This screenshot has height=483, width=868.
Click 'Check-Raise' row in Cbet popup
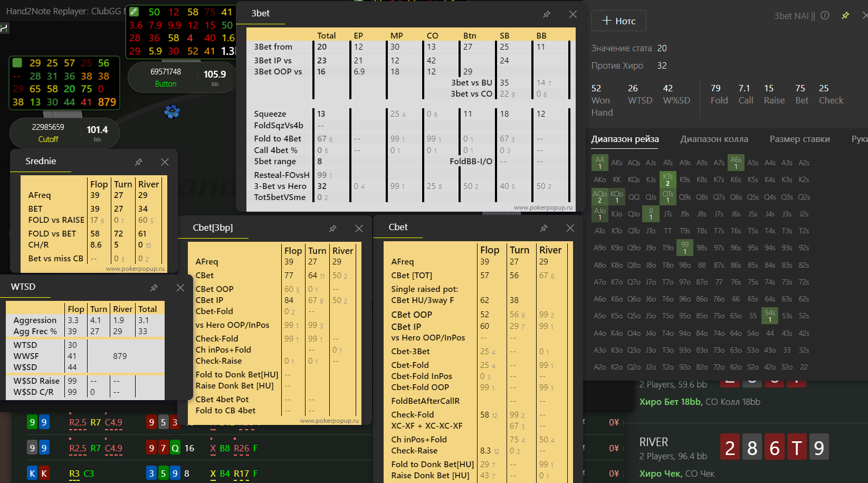(414, 451)
